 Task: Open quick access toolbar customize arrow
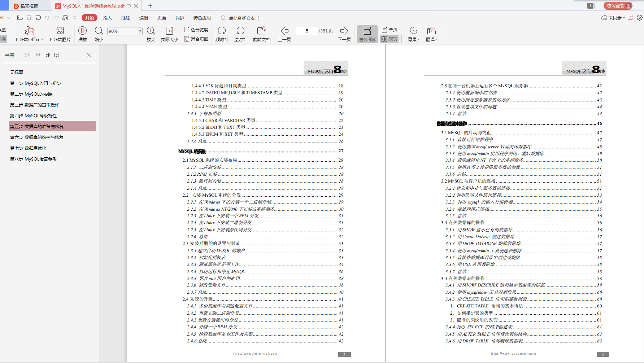pos(74,18)
